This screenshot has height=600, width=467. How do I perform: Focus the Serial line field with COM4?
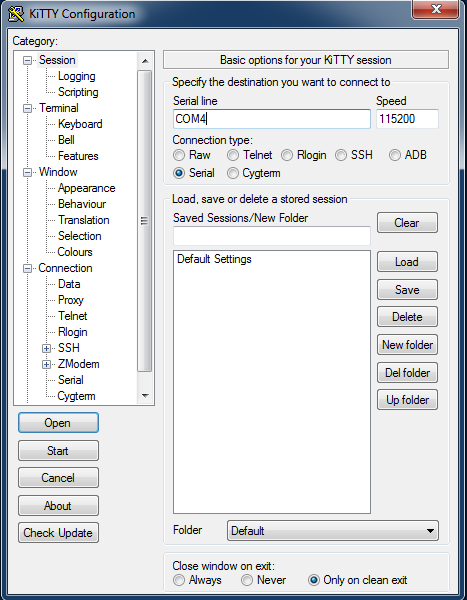[x=271, y=119]
